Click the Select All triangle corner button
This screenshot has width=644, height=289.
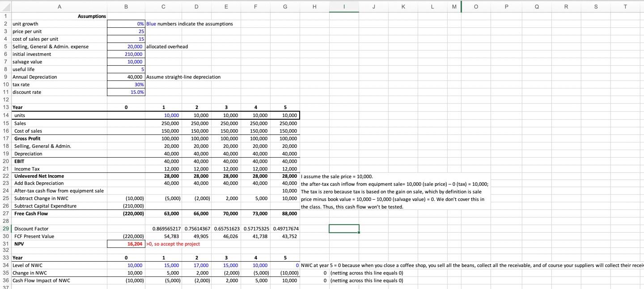point(7,7)
